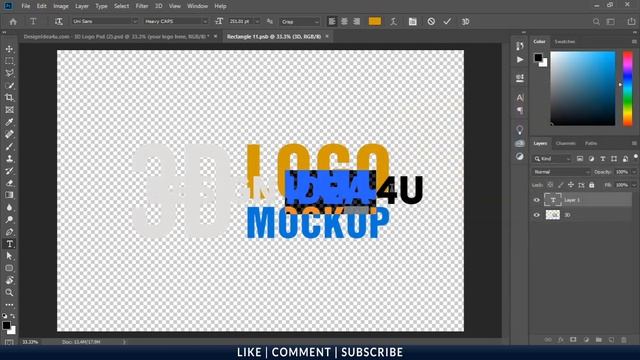The width and height of the screenshot is (640, 360).
Task: Select the Lasso tool
Action: pos(9,73)
